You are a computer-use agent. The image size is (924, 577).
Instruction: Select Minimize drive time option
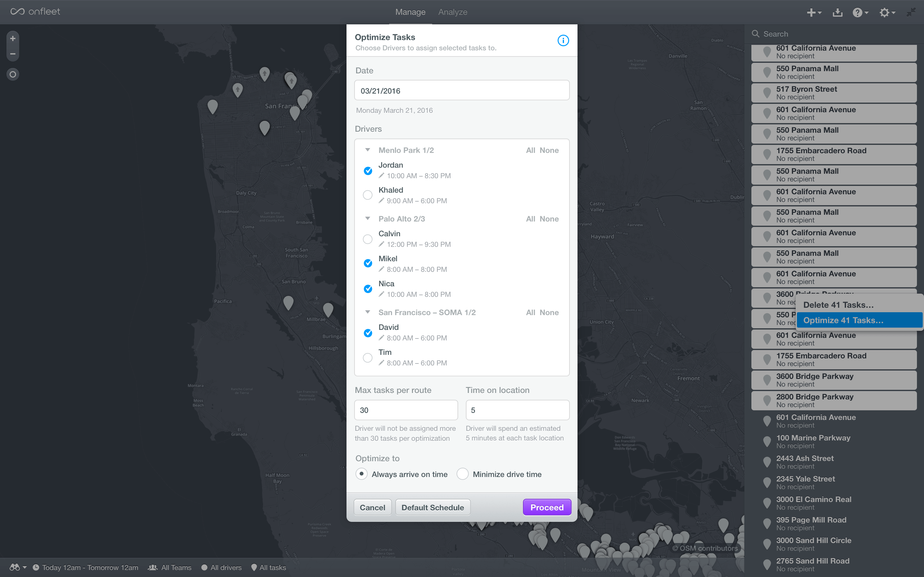pyautogui.click(x=462, y=474)
